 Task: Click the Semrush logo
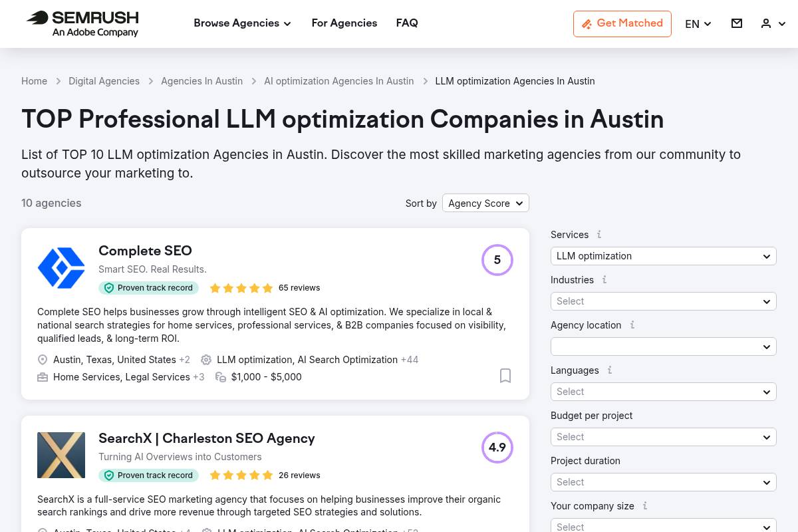coord(82,24)
